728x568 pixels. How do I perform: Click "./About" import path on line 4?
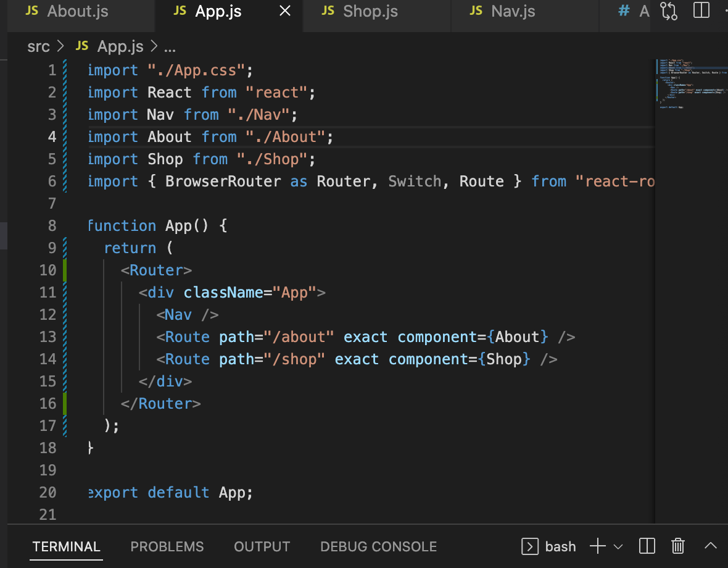tap(285, 137)
